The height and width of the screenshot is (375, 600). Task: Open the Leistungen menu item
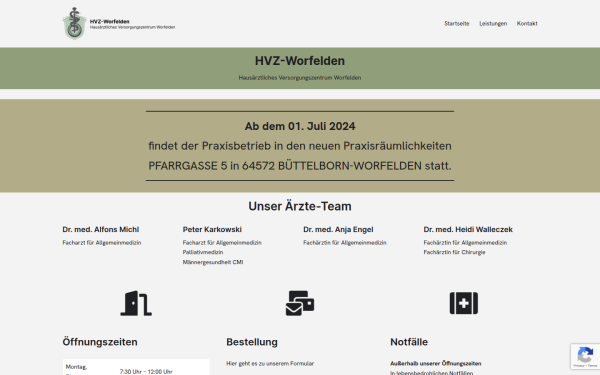[x=493, y=24]
